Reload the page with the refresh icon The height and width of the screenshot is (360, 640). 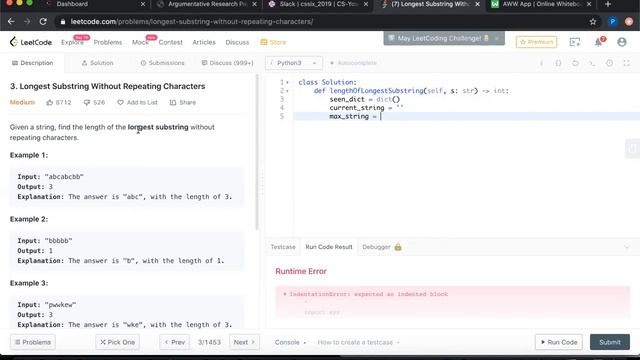[x=43, y=21]
